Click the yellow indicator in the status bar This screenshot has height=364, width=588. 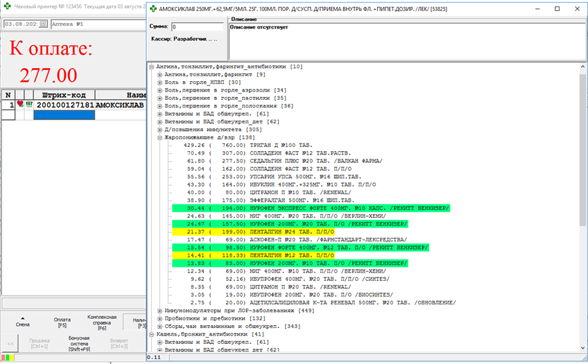pyautogui.click(x=12, y=358)
